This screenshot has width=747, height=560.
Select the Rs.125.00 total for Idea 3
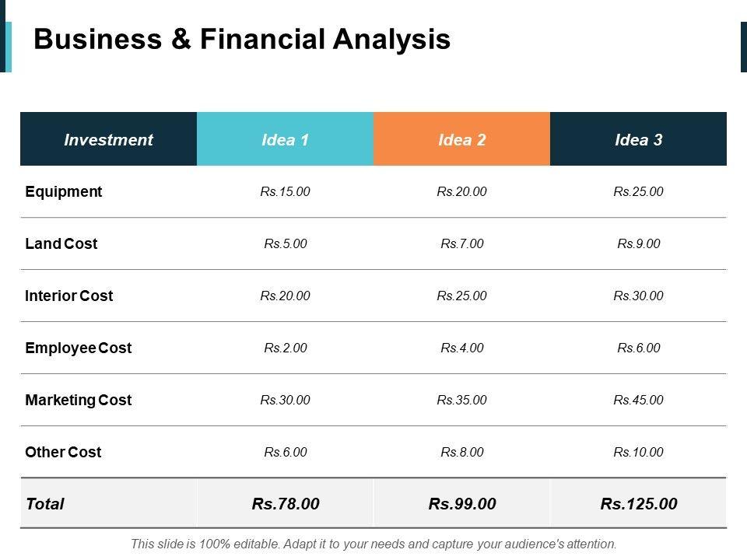tap(639, 504)
